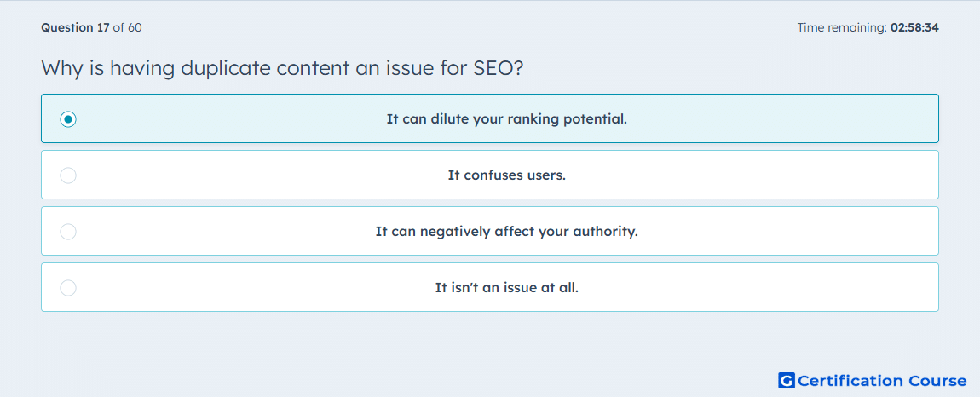Viewport: 980px width, 397px height.
Task: Click the 'Time remaining:' label
Action: pyautogui.click(x=840, y=27)
